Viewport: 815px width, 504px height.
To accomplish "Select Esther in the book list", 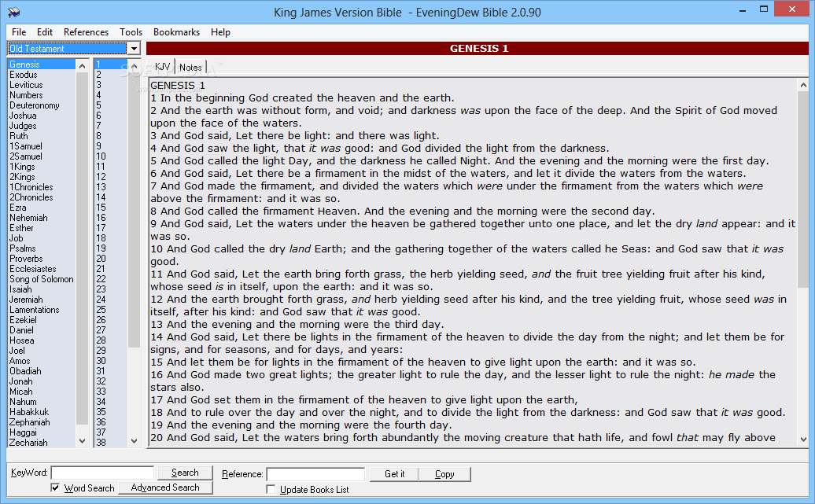I will click(42, 228).
